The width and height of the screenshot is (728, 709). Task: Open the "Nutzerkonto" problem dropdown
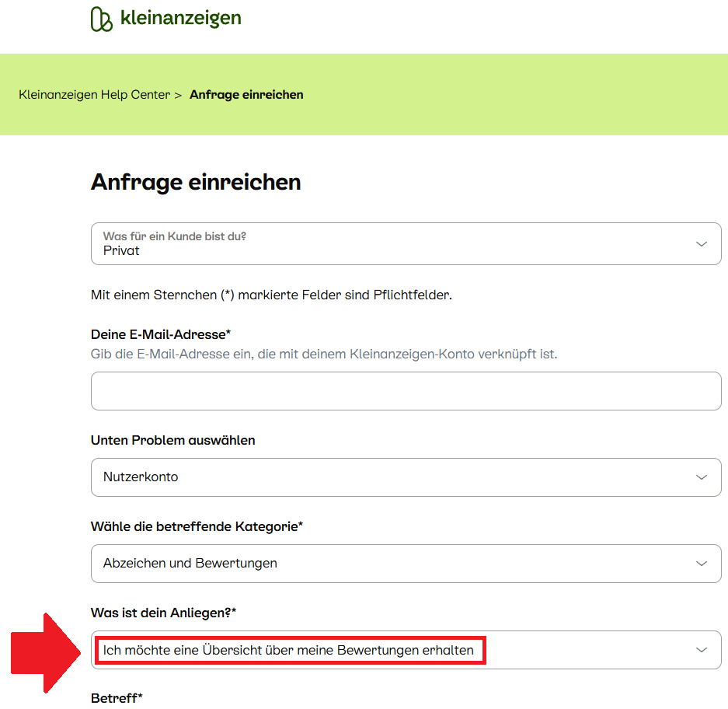tap(388, 477)
